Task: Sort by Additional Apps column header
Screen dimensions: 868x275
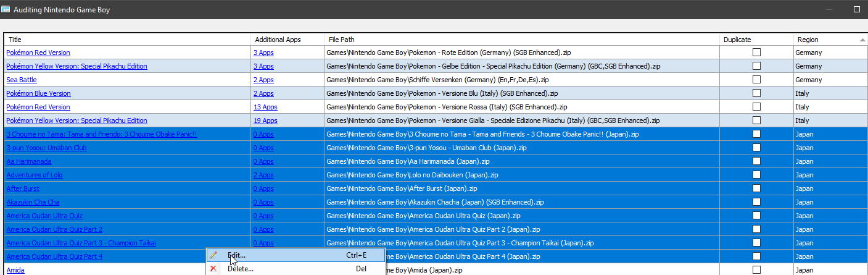Action: tap(287, 40)
